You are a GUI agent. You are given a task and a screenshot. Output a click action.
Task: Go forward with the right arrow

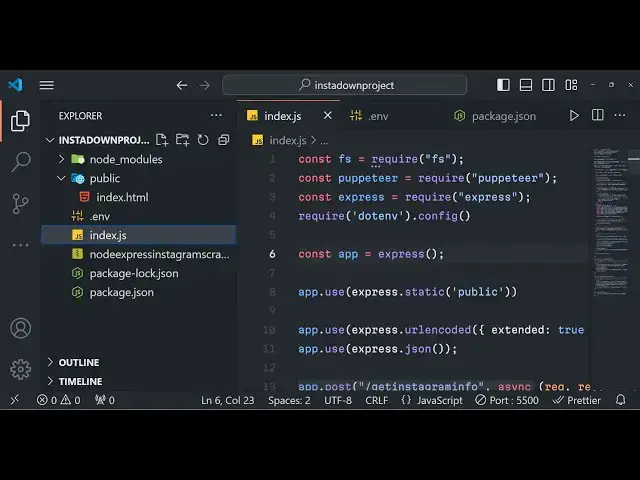[204, 85]
